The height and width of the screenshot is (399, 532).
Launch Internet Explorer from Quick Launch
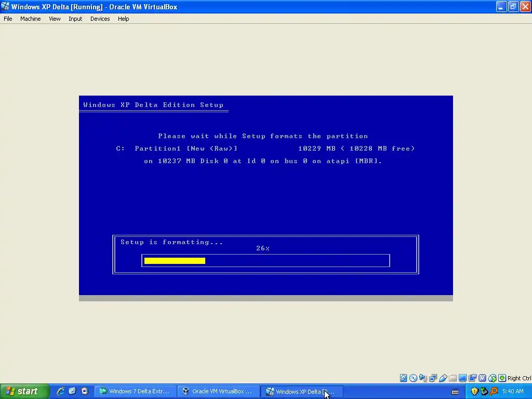tap(61, 391)
